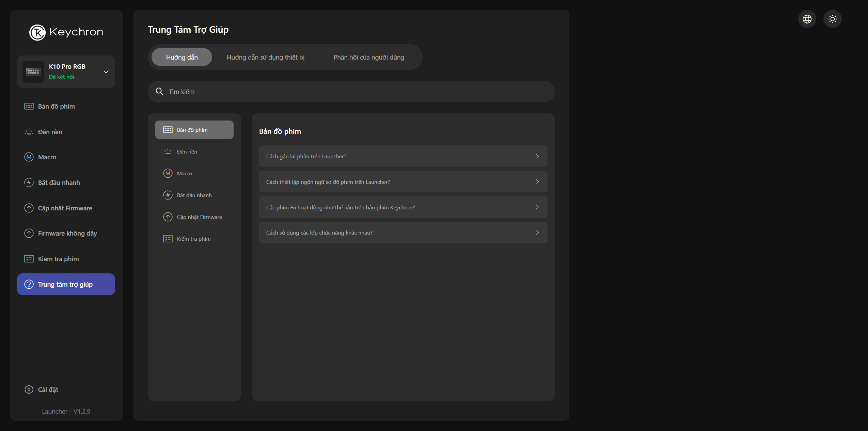
Task: Click the Keychron logo
Action: coord(66,32)
